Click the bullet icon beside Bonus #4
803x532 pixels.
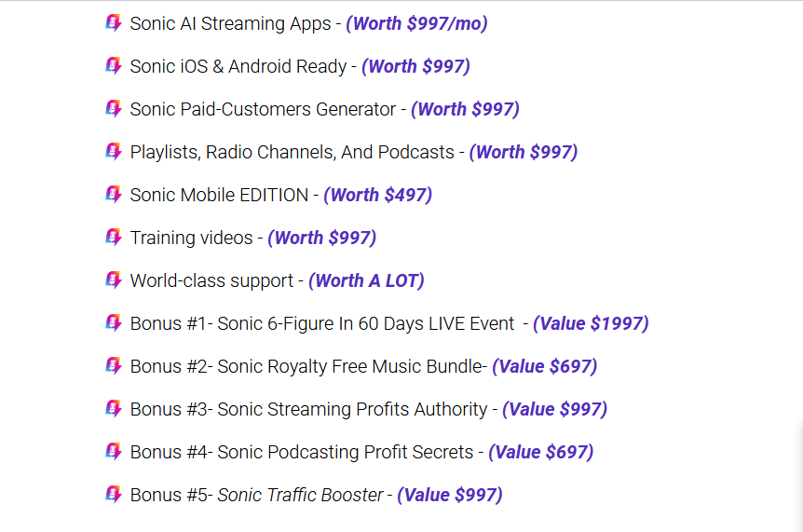[x=114, y=452]
